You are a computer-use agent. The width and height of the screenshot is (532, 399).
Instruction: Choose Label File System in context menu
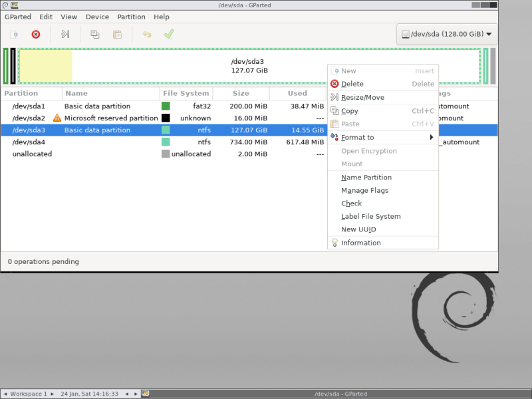pyautogui.click(x=383, y=217)
